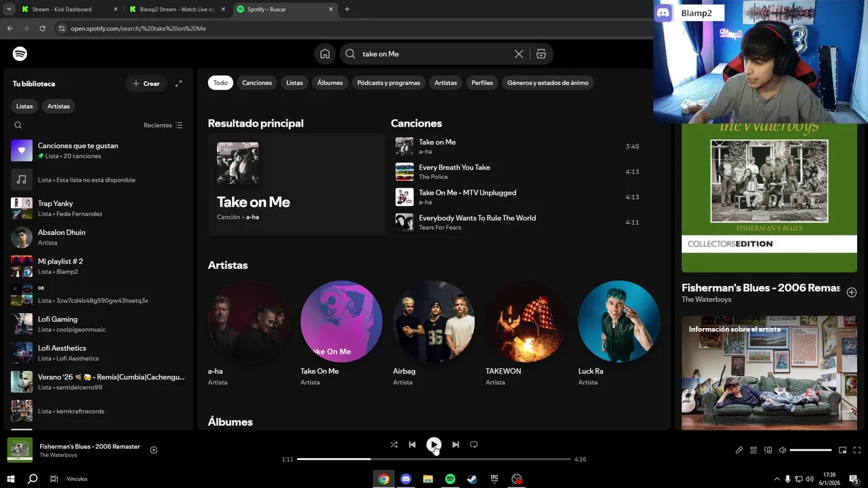Screen dimensions: 868x488
Task: Open a new browser tab
Action: coord(347,9)
